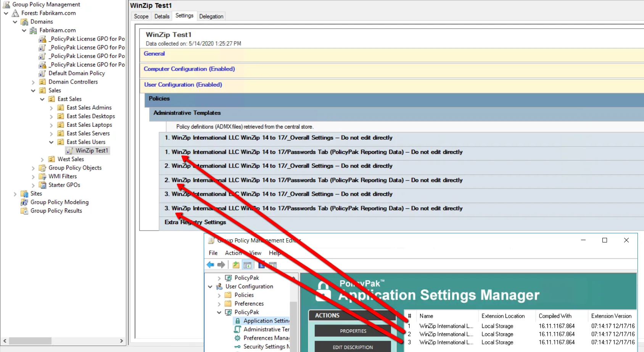Click the User Configuration person icon in Editor
Image resolution: width=644 pixels, height=352 pixels.
(x=219, y=286)
